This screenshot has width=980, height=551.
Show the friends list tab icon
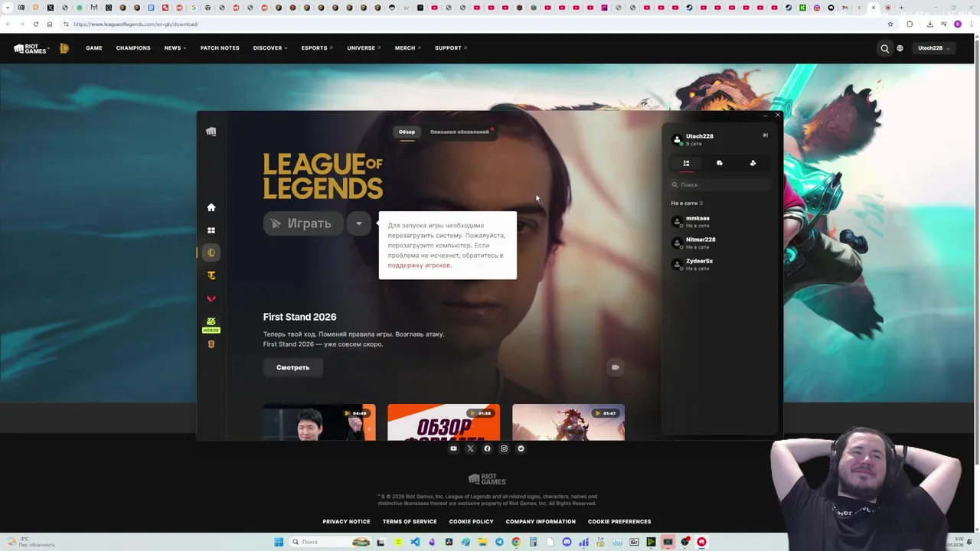click(x=686, y=163)
